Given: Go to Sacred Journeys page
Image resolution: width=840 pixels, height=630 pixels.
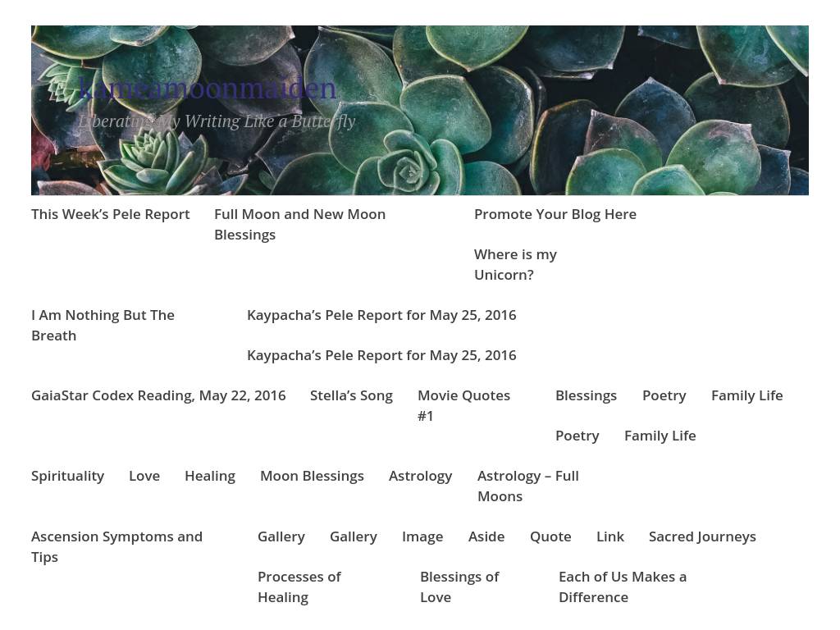Looking at the screenshot, I should tap(702, 536).
